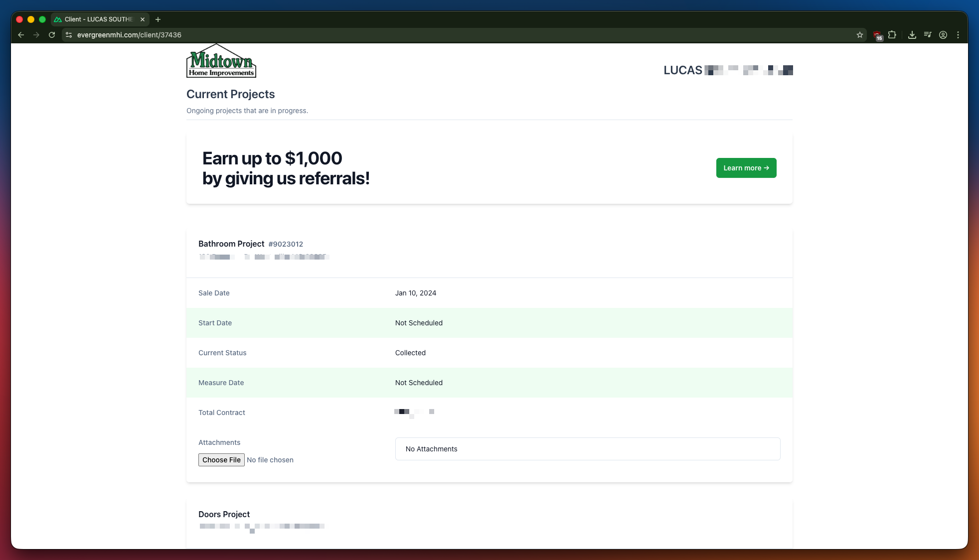Viewport: 979px width, 560px height.
Task: Click the Learn more referrals button
Action: click(x=745, y=168)
